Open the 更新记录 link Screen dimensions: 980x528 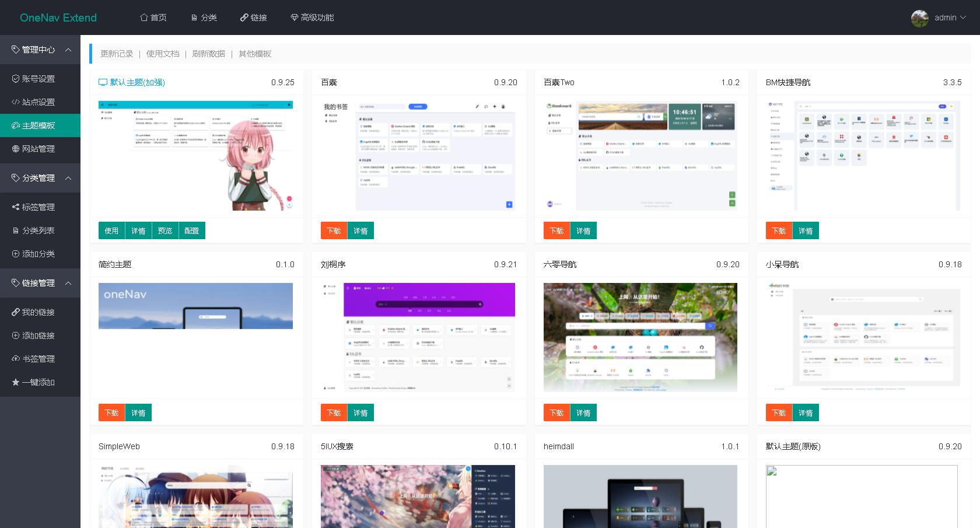point(117,53)
